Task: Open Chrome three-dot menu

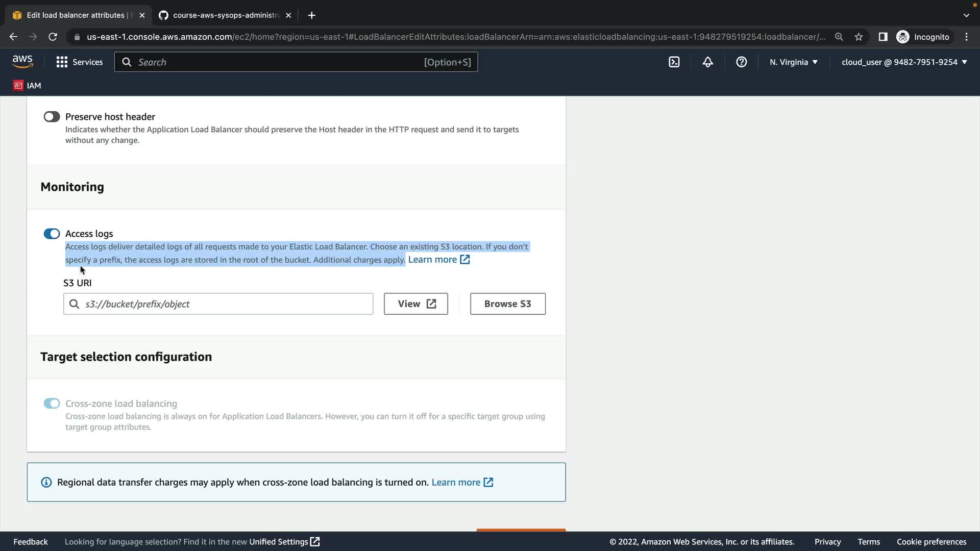Action: [966, 37]
